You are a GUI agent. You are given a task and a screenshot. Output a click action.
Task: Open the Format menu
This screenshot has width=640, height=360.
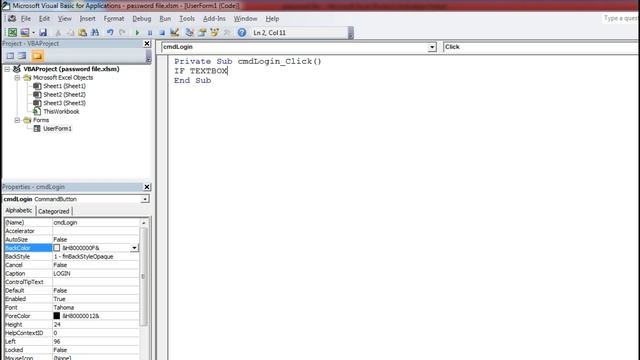tap(114, 19)
